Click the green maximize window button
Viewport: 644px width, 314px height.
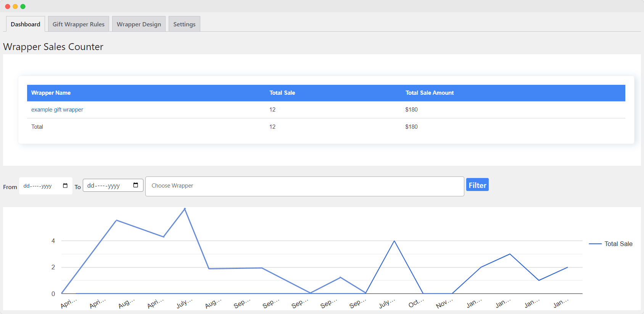(23, 6)
